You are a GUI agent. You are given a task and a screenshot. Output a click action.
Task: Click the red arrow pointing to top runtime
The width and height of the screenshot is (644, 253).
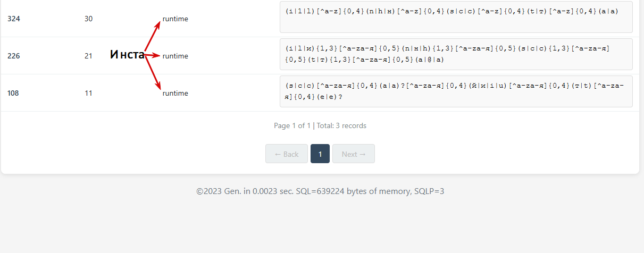(153, 35)
